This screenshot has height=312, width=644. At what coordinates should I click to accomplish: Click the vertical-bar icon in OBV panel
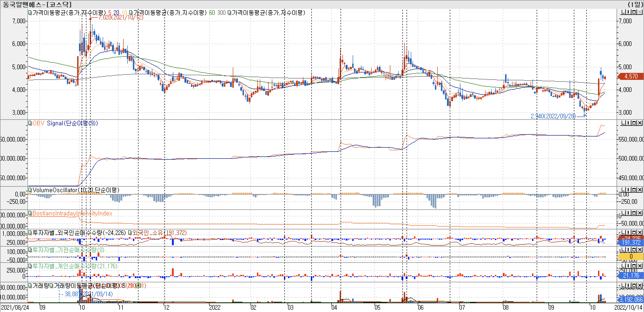coord(629,123)
